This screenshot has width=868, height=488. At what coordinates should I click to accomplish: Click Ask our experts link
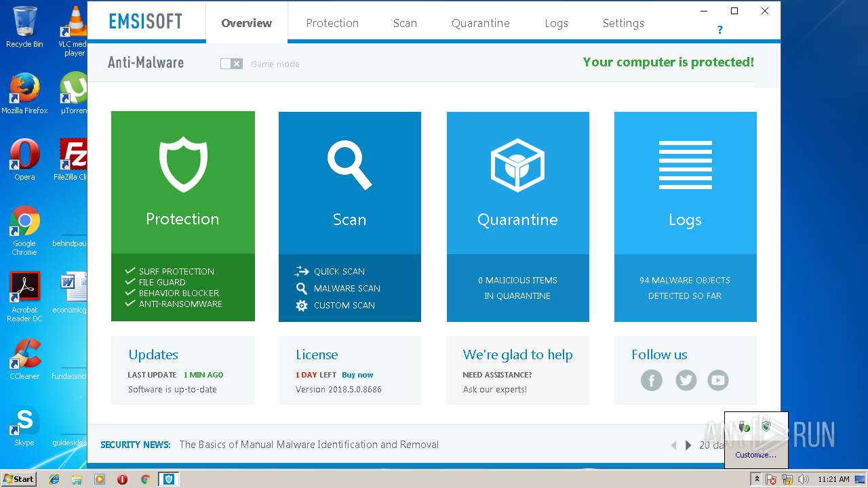495,390
